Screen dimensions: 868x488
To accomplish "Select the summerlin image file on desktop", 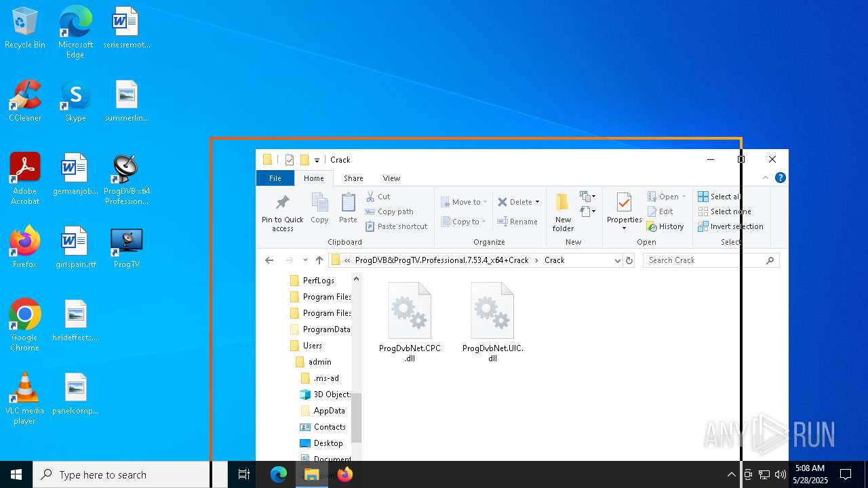I will [x=127, y=102].
